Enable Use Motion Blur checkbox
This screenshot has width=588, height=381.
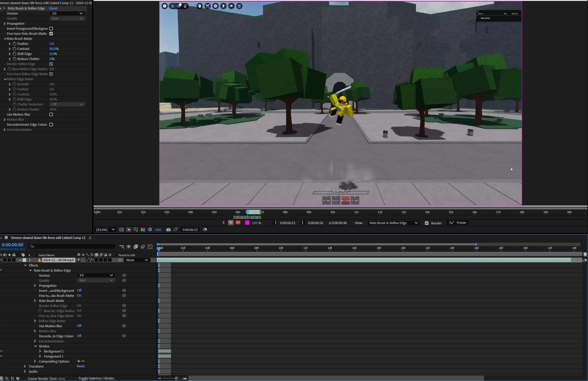click(x=51, y=114)
